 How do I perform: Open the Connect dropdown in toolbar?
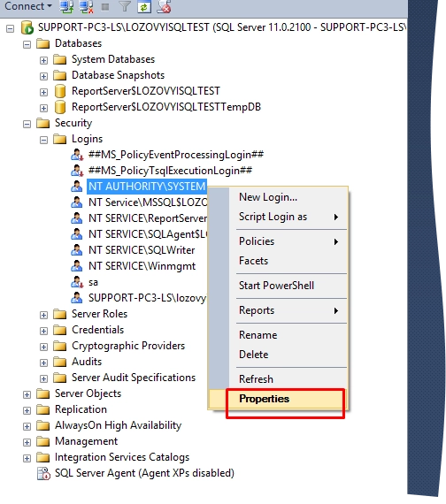point(27,6)
